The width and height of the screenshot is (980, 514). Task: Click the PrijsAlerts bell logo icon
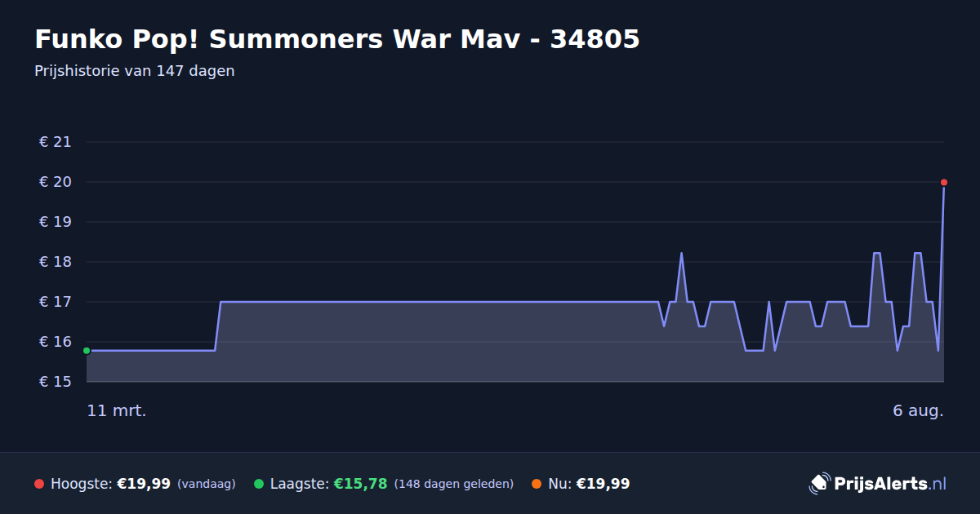(819, 484)
